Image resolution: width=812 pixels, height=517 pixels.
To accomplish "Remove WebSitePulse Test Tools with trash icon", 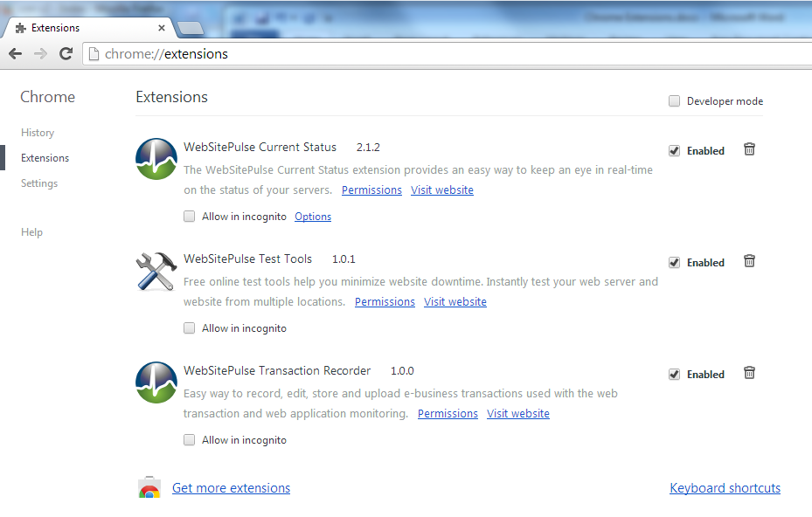I will tap(749, 261).
